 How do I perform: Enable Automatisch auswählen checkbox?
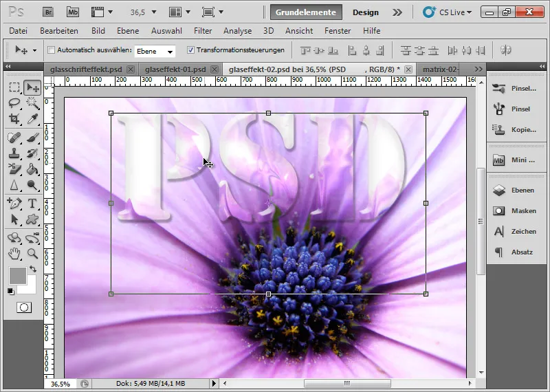coord(51,50)
